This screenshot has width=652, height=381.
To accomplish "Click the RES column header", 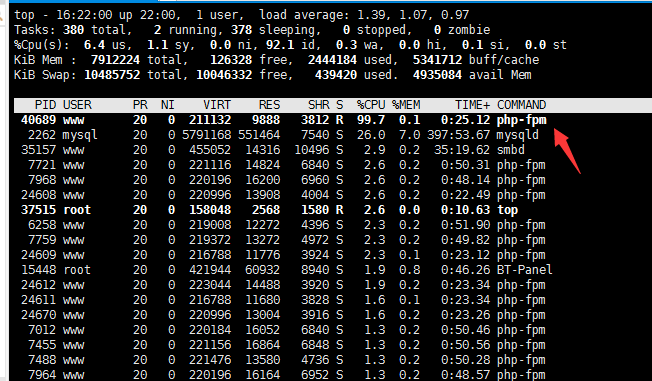I will click(269, 105).
